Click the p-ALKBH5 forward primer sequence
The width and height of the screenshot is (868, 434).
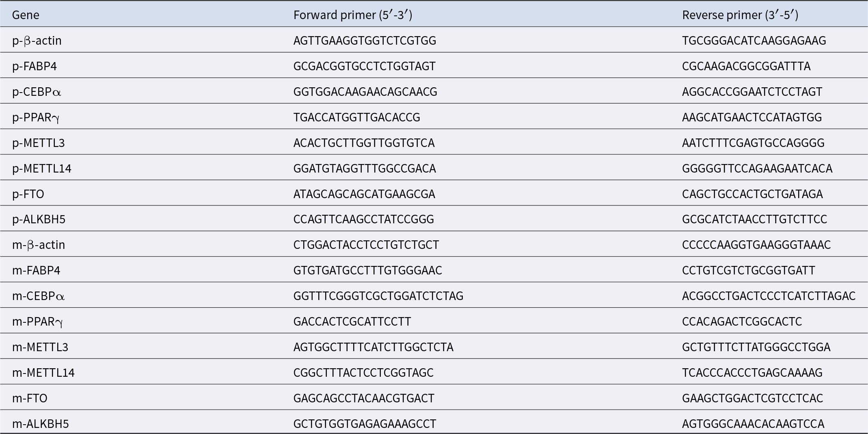click(x=364, y=219)
